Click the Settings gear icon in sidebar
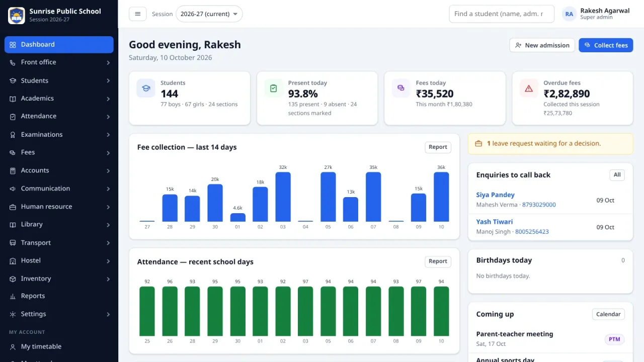Image resolution: width=644 pixels, height=362 pixels. tap(13, 314)
